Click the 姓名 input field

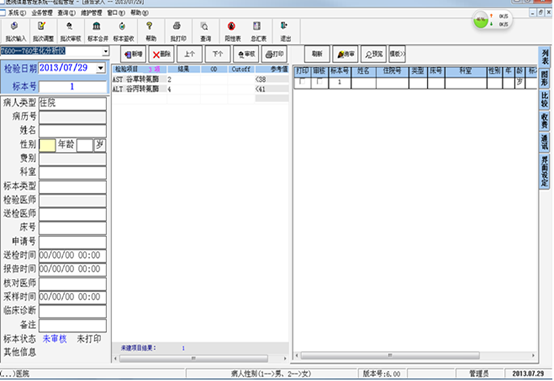pyautogui.click(x=72, y=131)
